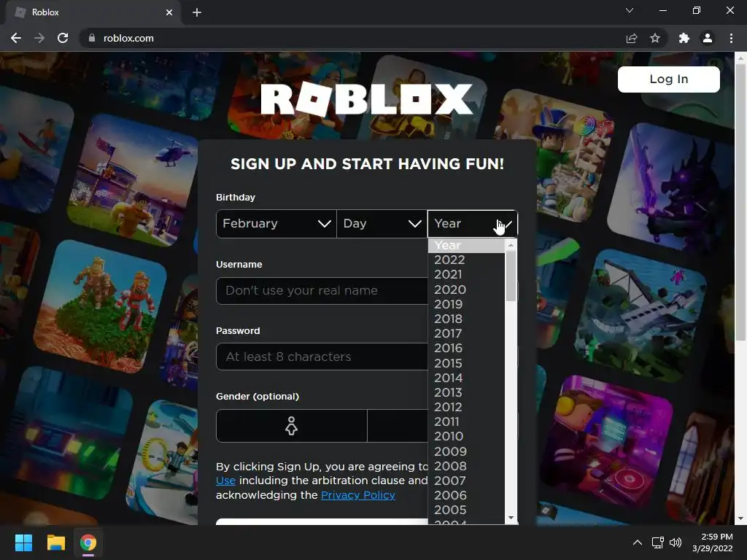The image size is (747, 560).
Task: Open the volume speaker icon
Action: pyautogui.click(x=676, y=542)
